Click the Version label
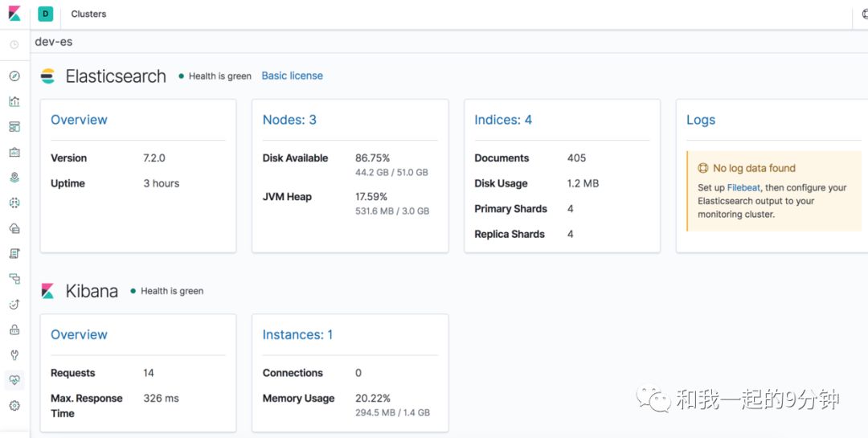868x438 pixels. 68,158
